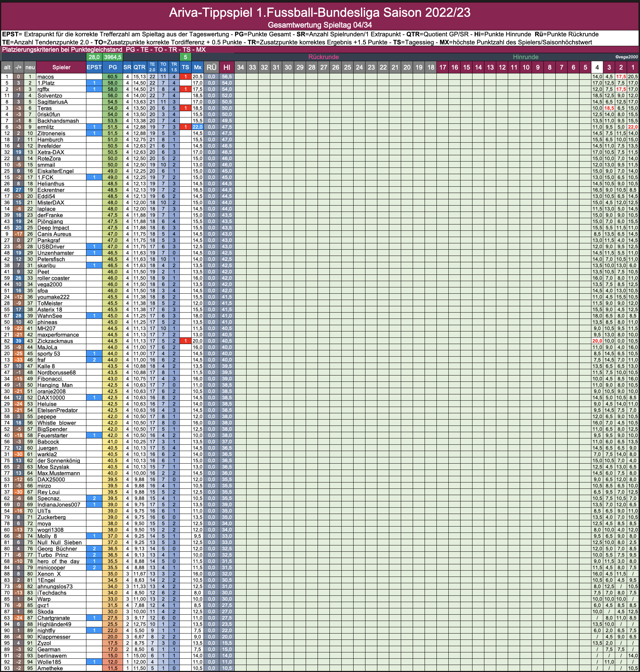Screen dimensions: 640x672
Task: Select player name 'Eckrentner'
Action: click(51, 190)
